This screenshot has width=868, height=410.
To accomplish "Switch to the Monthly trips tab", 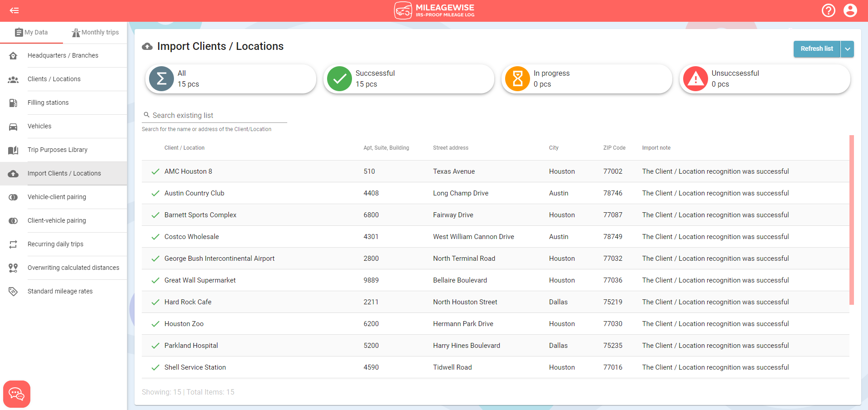I will (95, 32).
